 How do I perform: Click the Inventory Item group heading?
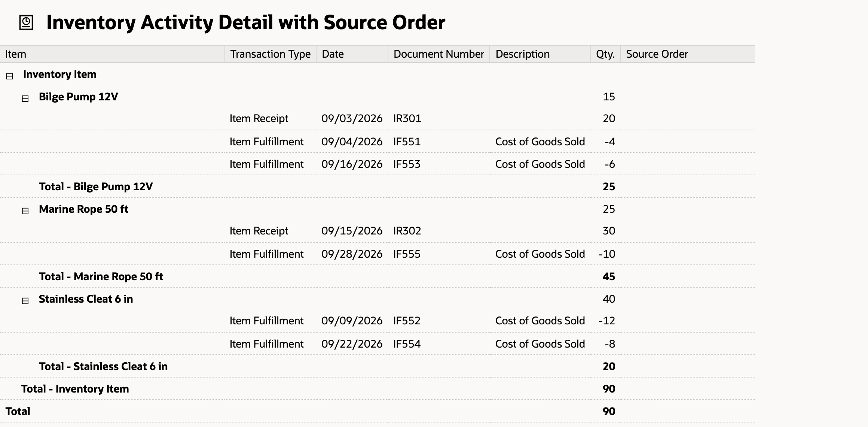tap(60, 74)
